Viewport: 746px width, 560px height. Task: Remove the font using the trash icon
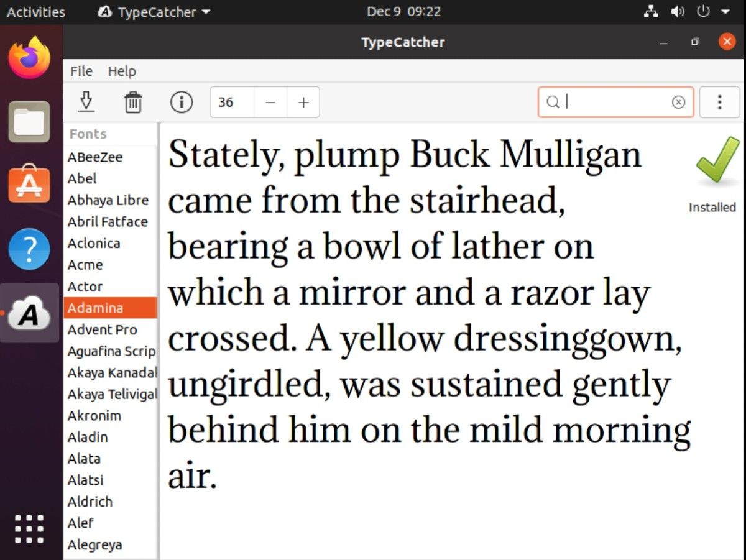(x=132, y=102)
